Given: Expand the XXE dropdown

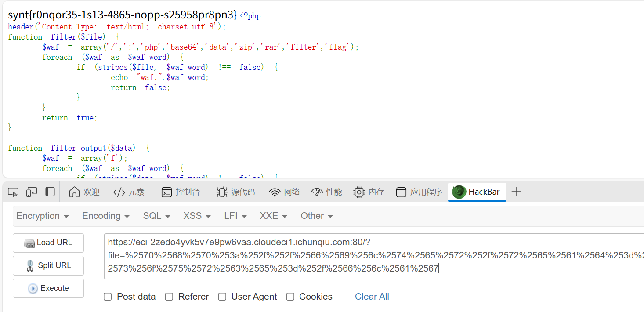Looking at the screenshot, I should (x=273, y=216).
